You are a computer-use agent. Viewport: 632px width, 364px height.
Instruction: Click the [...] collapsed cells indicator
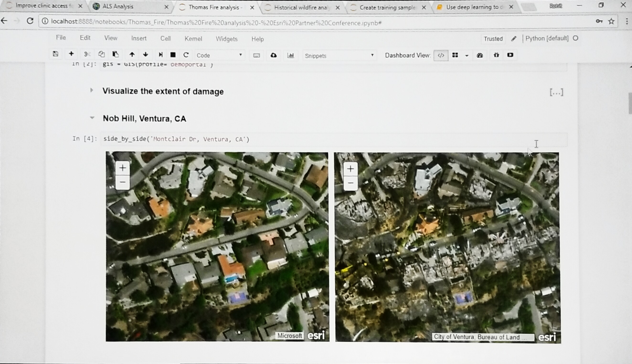556,92
